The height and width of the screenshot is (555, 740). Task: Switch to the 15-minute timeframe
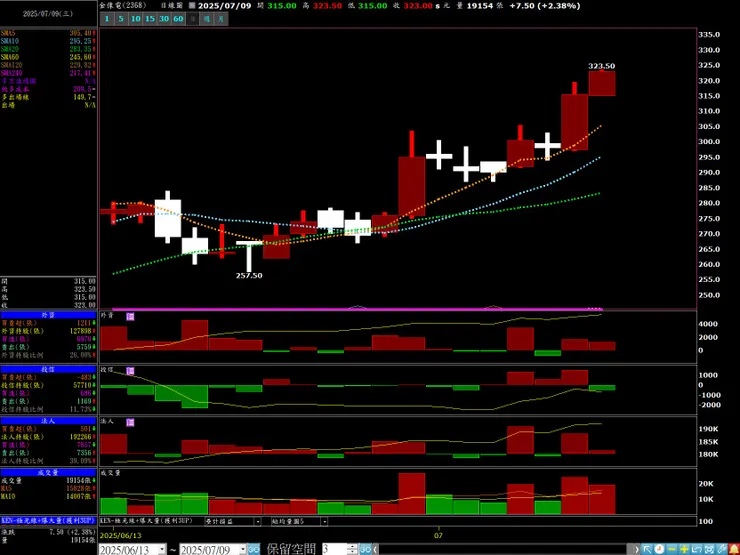[150, 19]
